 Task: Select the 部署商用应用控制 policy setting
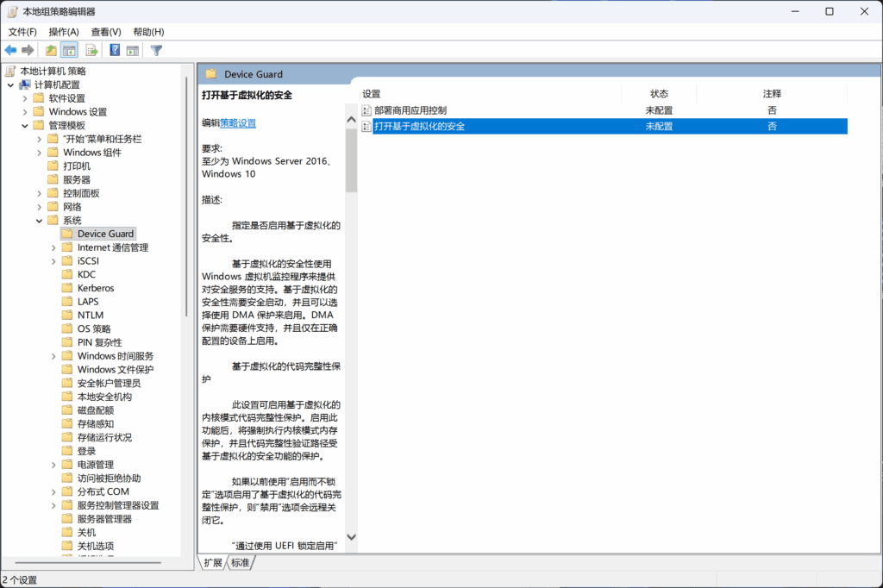click(410, 110)
